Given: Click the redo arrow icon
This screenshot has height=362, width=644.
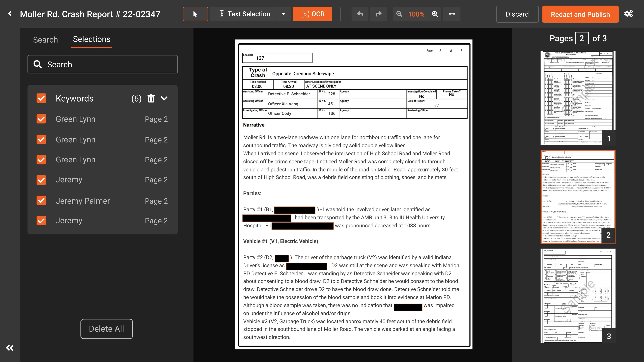Looking at the screenshot, I should (378, 14).
